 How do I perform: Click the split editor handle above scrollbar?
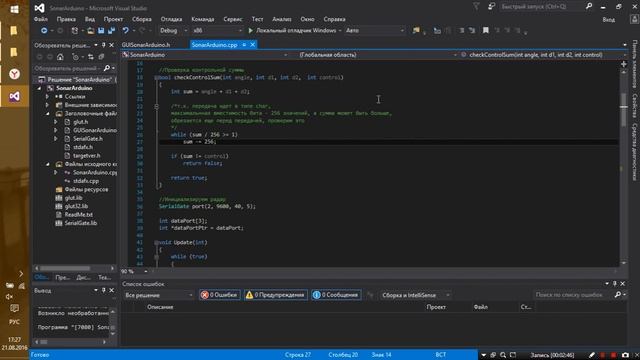point(624,64)
